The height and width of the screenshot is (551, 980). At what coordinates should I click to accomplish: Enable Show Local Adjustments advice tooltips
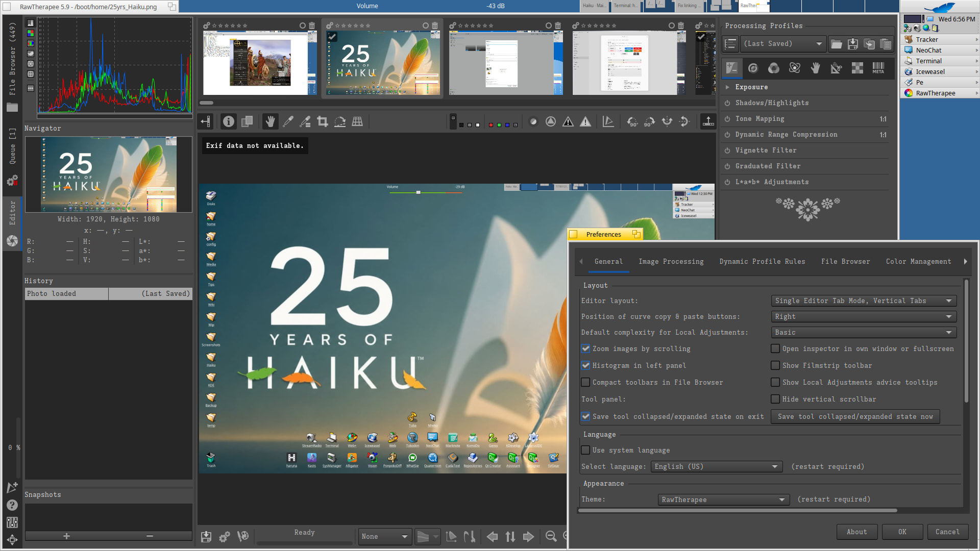click(775, 383)
